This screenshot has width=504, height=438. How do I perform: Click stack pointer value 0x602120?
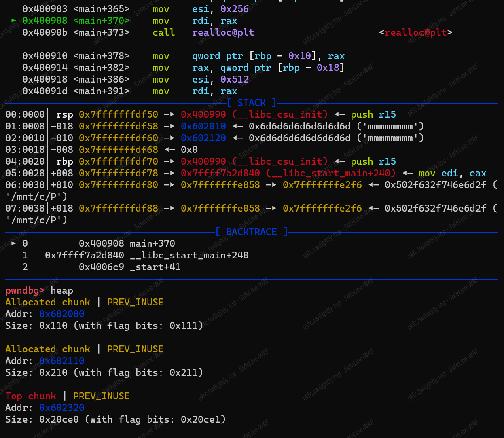(203, 138)
